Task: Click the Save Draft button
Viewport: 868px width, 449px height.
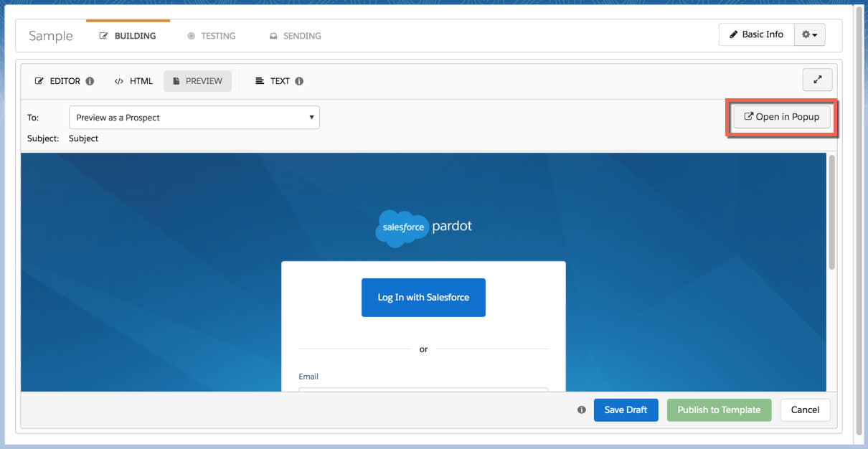Action: click(x=626, y=410)
